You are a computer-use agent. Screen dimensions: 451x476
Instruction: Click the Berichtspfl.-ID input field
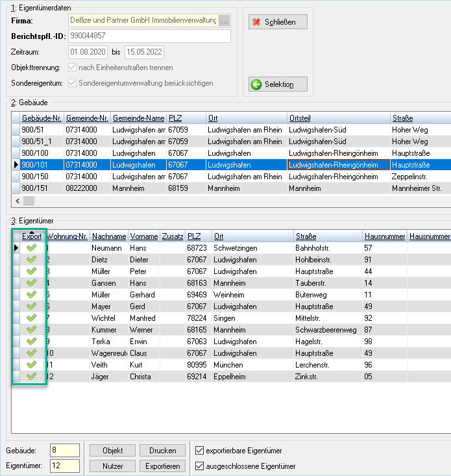click(x=149, y=36)
